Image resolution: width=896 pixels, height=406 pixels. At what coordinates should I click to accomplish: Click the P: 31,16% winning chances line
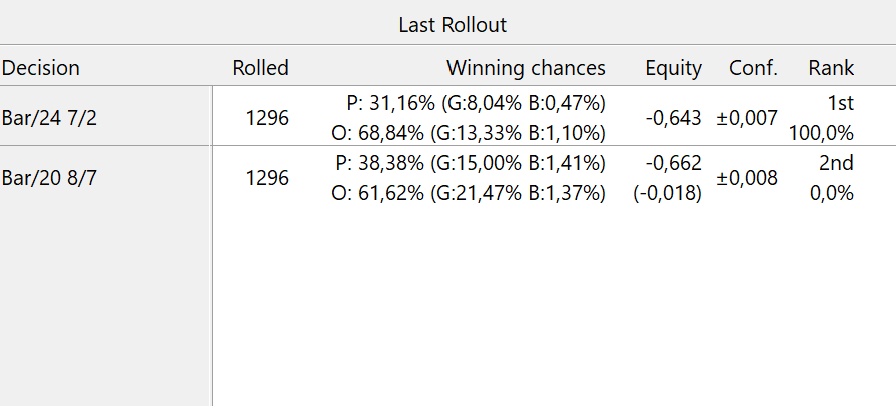470,102
